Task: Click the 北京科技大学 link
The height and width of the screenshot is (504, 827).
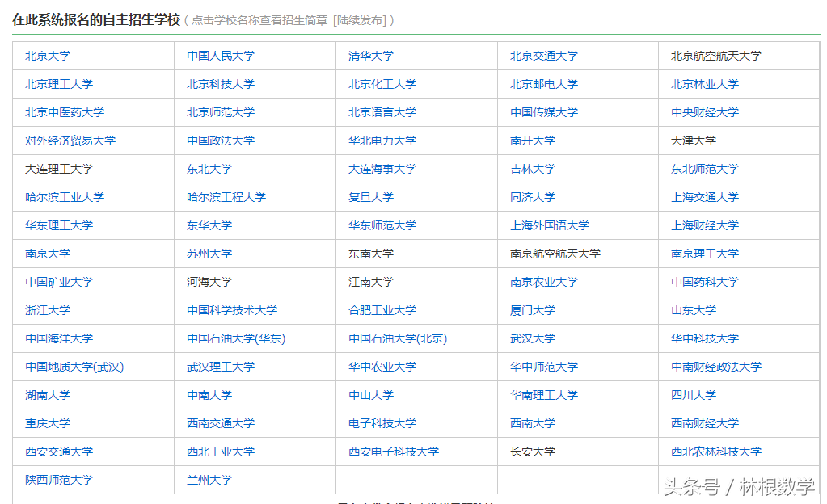Action: [x=221, y=84]
